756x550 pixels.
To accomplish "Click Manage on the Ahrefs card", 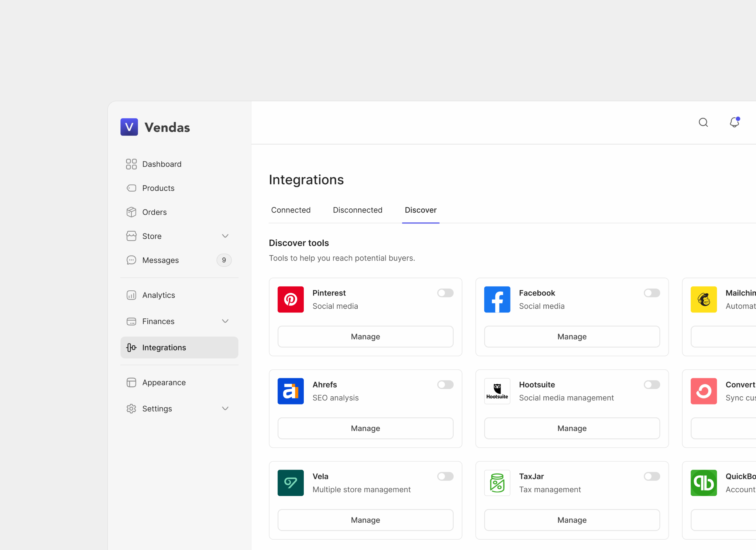I will point(365,428).
